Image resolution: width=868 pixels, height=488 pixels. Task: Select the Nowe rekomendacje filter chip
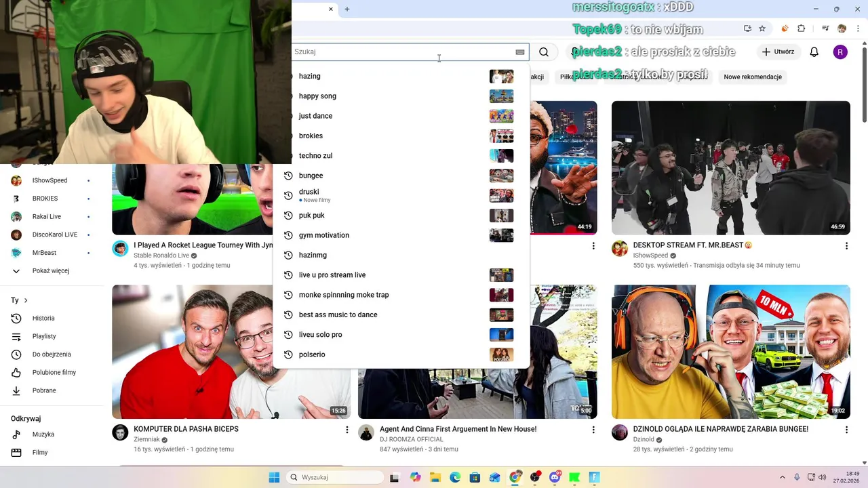753,77
